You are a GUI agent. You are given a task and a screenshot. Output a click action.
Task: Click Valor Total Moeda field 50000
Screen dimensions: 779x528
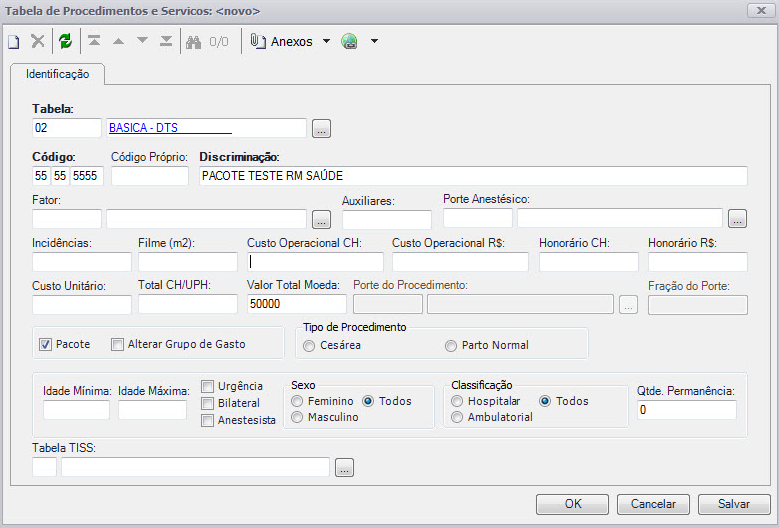click(x=297, y=304)
